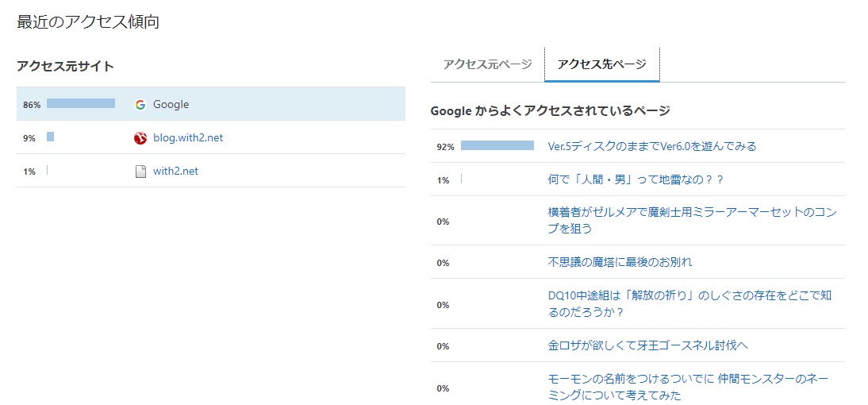Click the with2.net page document icon
868x405 pixels.
[140, 172]
